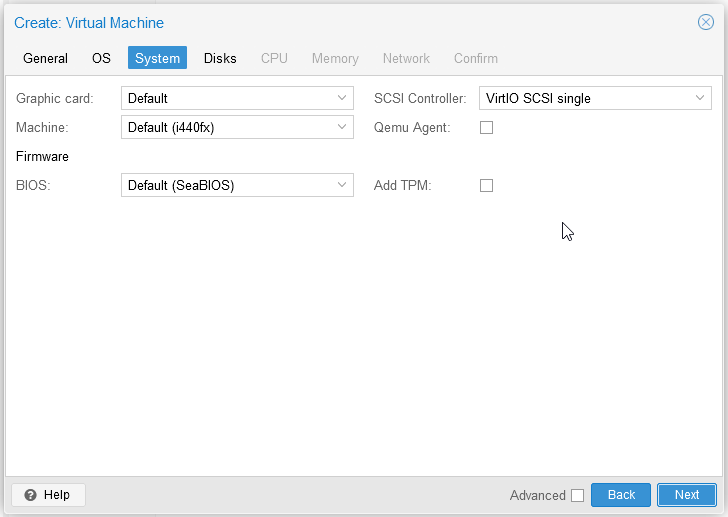Enable the Qemu Agent checkbox
This screenshot has height=517, width=728.
487,127
